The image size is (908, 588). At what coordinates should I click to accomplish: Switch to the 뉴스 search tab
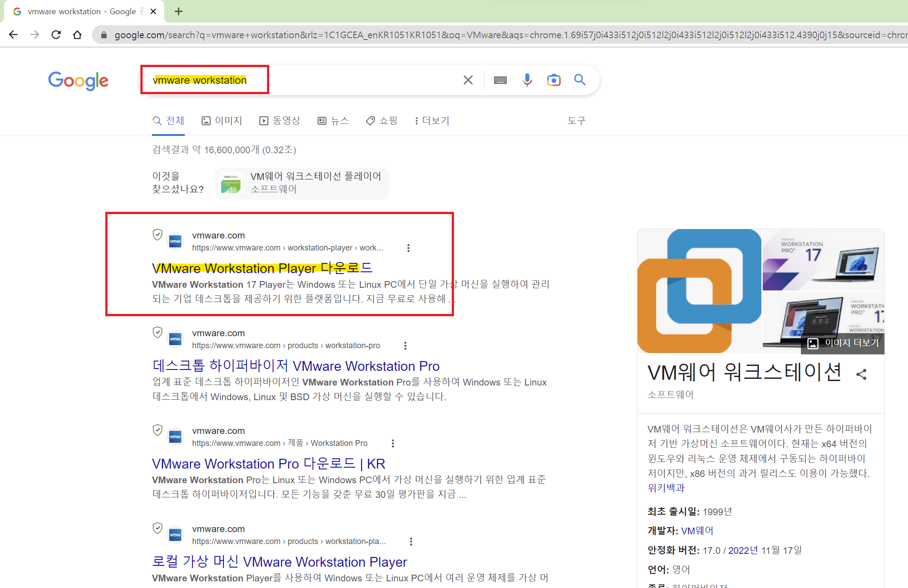[333, 121]
